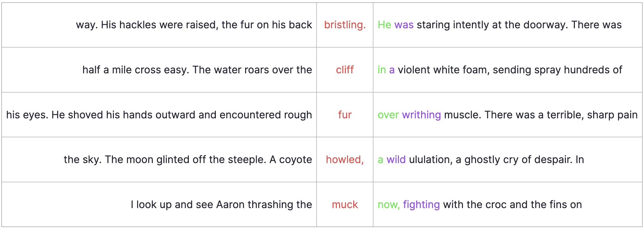This screenshot has width=644, height=229.
Task: Click the green word "now,"
Action: tap(389, 205)
